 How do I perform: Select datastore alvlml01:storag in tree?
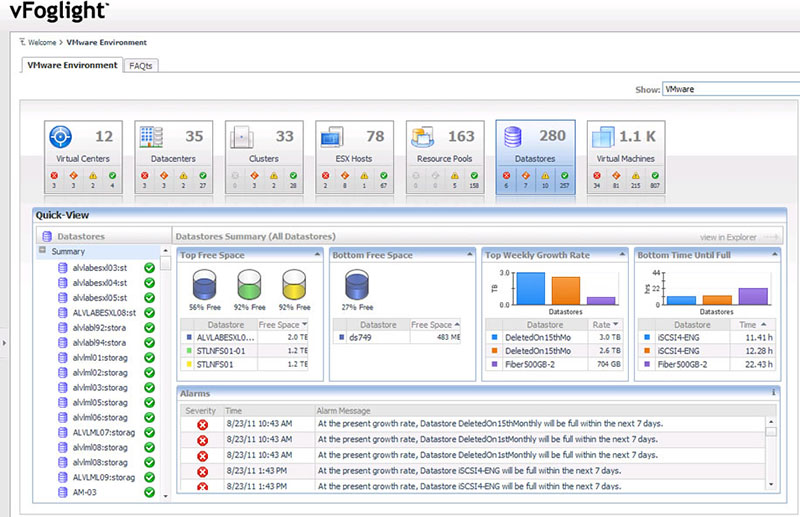[x=100, y=358]
